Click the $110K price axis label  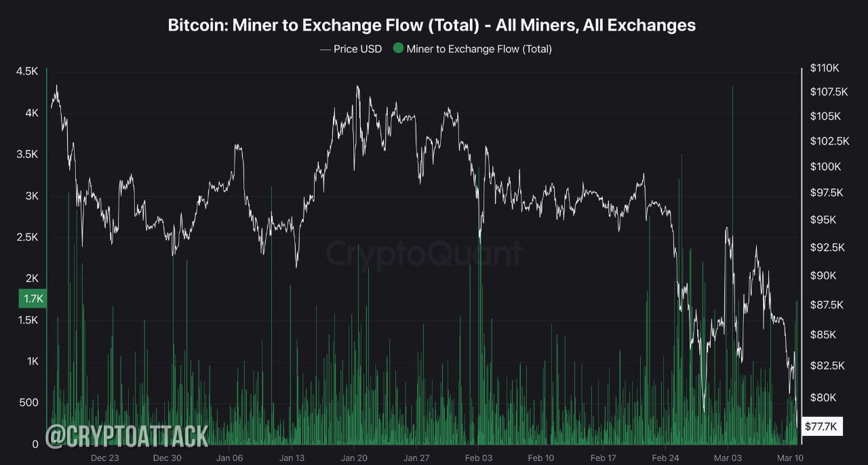click(825, 68)
